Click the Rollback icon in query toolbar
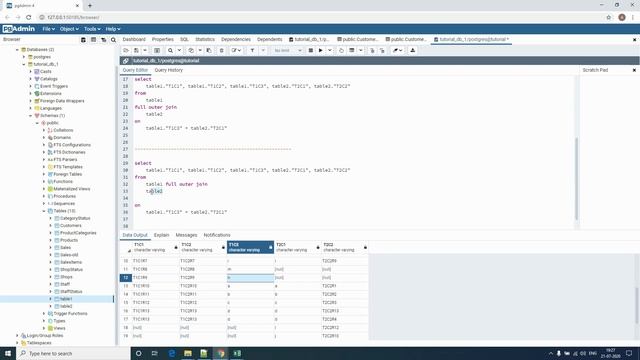This screenshot has width=640, height=360. tap(382, 50)
